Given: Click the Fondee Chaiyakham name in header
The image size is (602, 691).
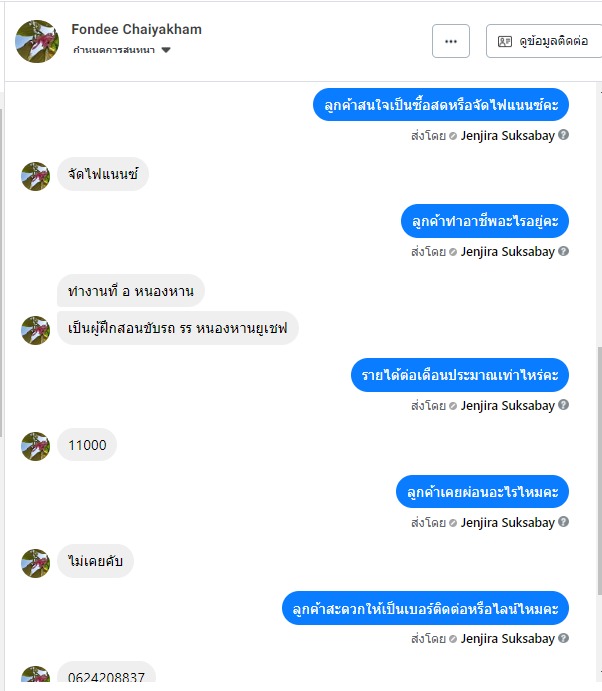Looking at the screenshot, I should pos(137,29).
